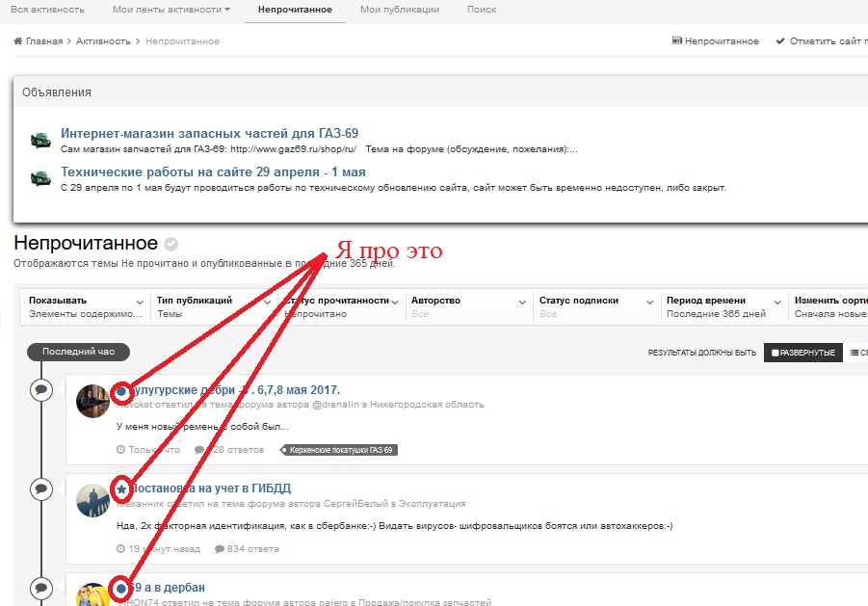Screen dimensions: 868x606
Task: Open the Постановка на учет в ГИБДД topic
Action: (211, 488)
